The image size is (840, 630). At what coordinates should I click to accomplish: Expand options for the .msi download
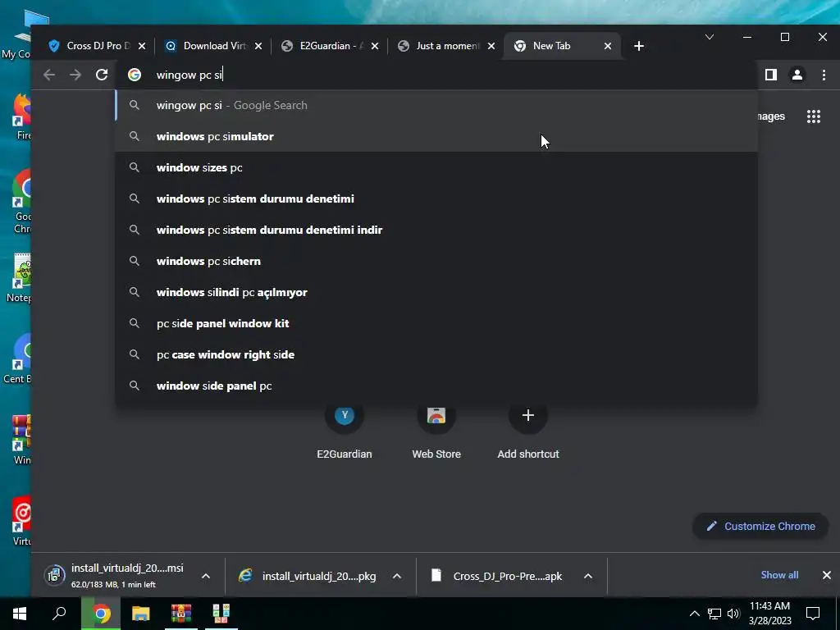pos(206,577)
